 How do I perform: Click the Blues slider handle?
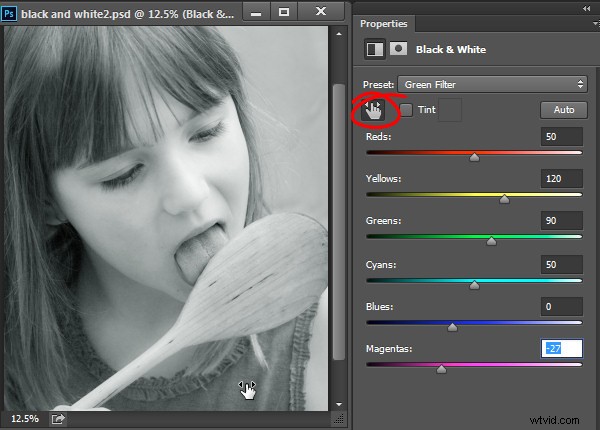pos(452,327)
